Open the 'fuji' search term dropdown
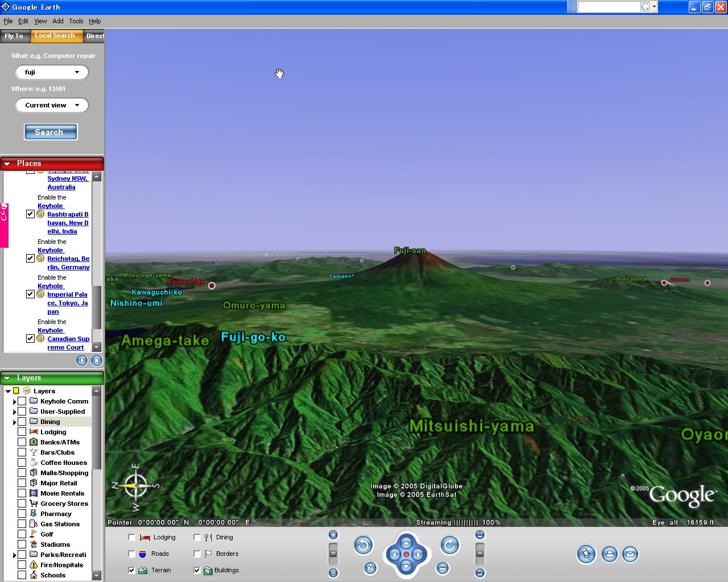The image size is (728, 582). tap(77, 72)
